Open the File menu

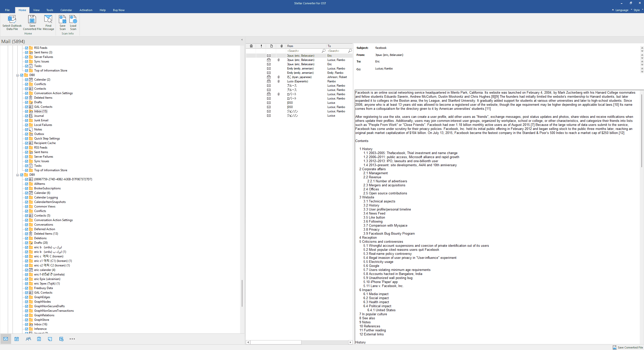click(7, 10)
